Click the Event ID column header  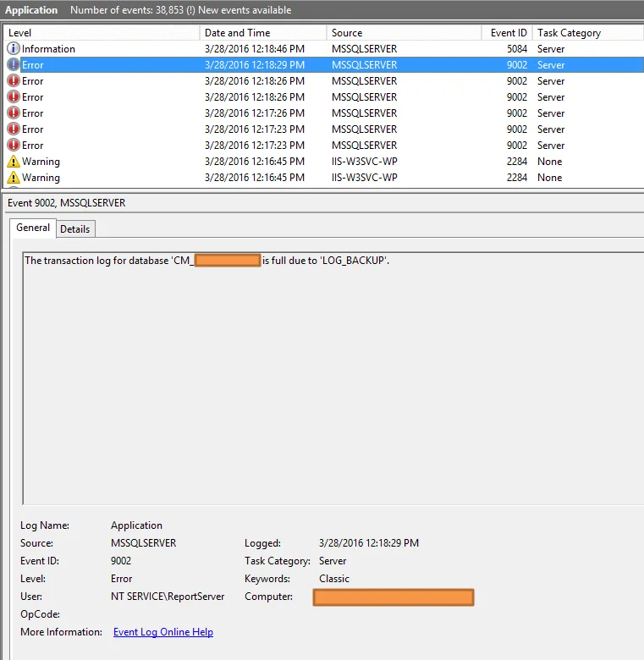pos(507,33)
